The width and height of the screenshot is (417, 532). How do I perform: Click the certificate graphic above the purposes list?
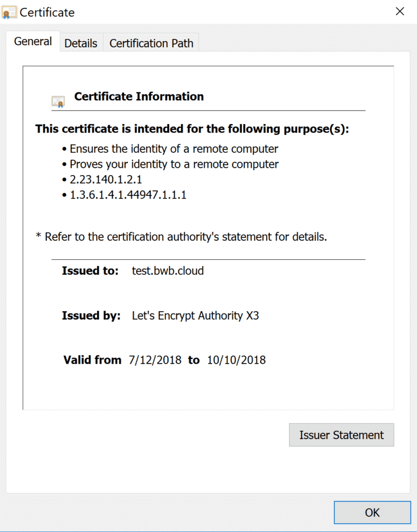tap(59, 100)
